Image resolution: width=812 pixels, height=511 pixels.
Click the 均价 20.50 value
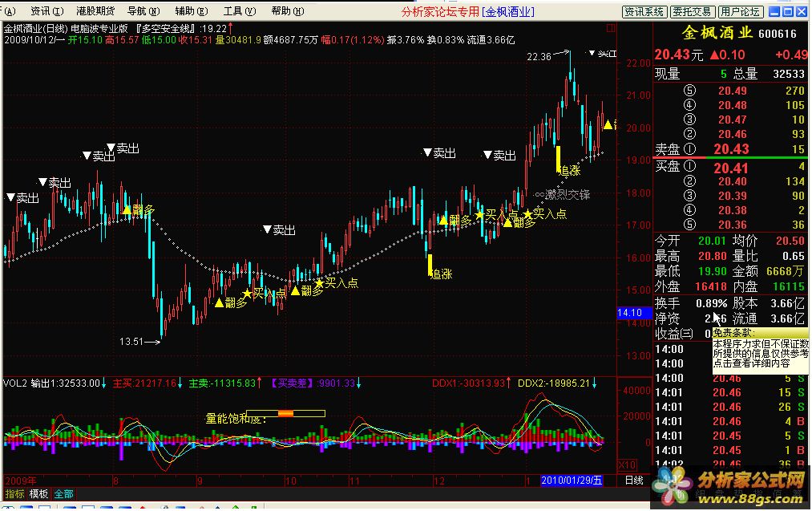[x=790, y=241]
